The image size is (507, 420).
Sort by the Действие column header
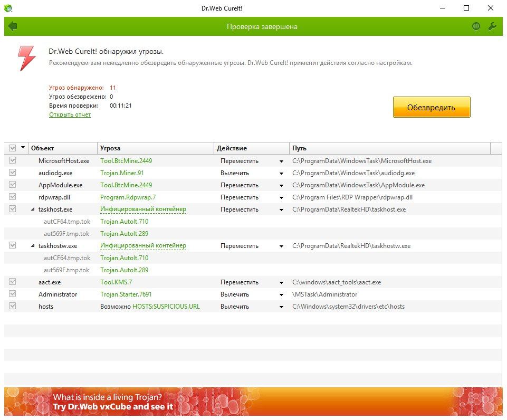(x=251, y=148)
